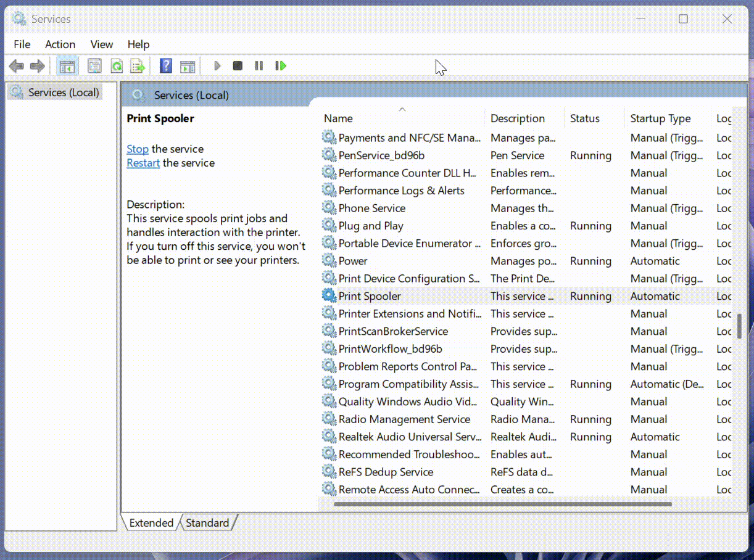Click the vertical scrollbar thumb
The image size is (754, 560).
(x=739, y=326)
